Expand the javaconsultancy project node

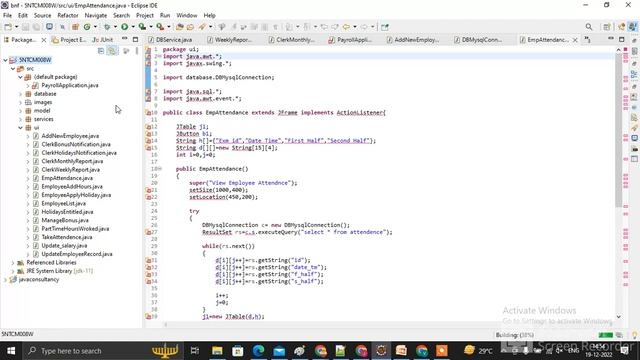(x=5, y=280)
